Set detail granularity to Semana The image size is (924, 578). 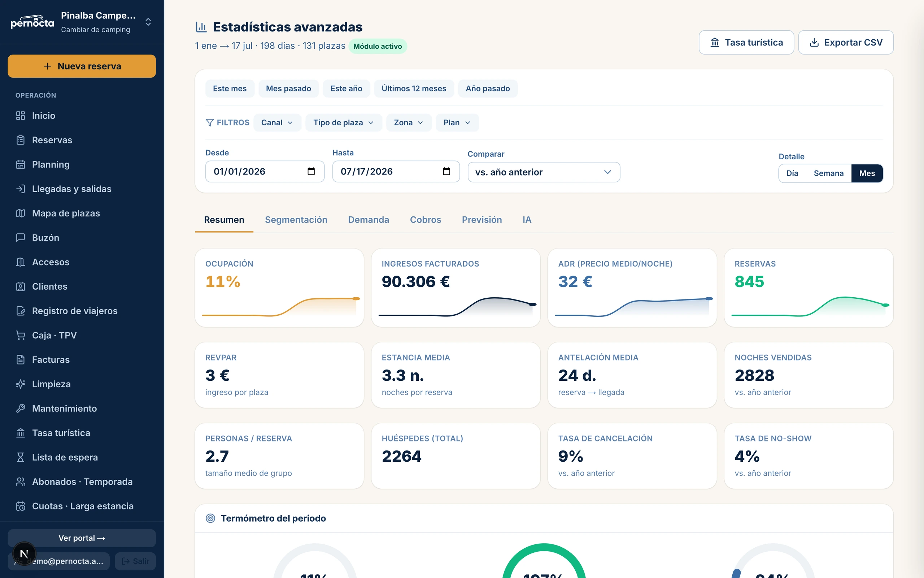coord(829,173)
